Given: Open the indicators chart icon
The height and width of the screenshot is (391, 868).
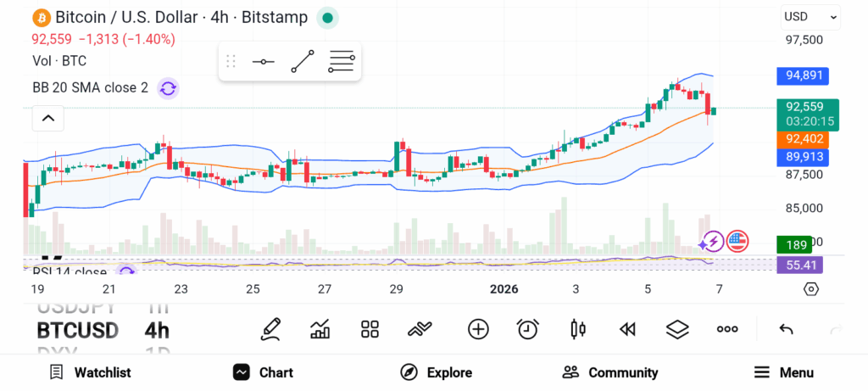Looking at the screenshot, I should pos(320,329).
